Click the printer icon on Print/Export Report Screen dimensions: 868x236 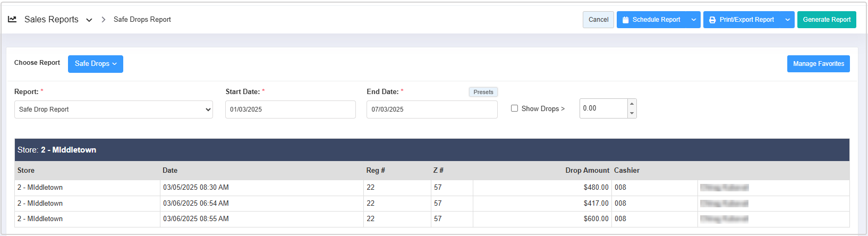click(x=712, y=20)
